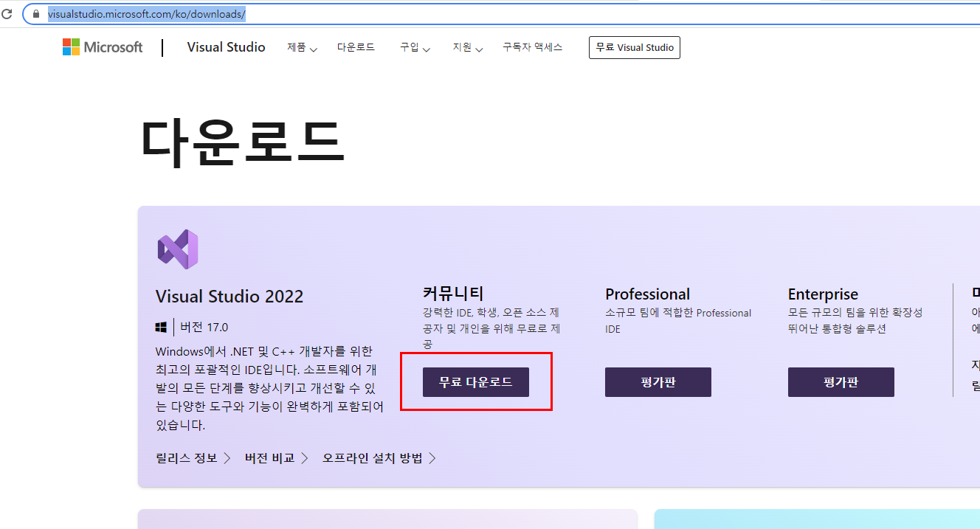Click the Visual Studio purple logo

(178, 249)
